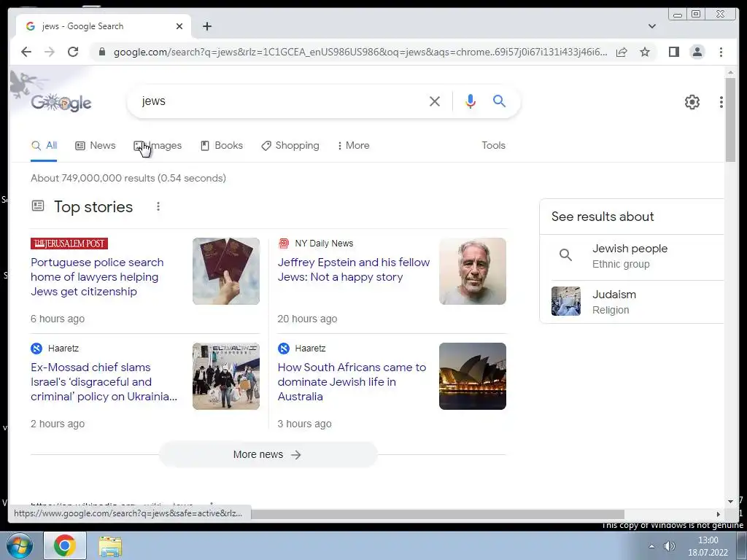Click the Google doodle logo
The image size is (747, 560).
pyautogui.click(x=61, y=102)
